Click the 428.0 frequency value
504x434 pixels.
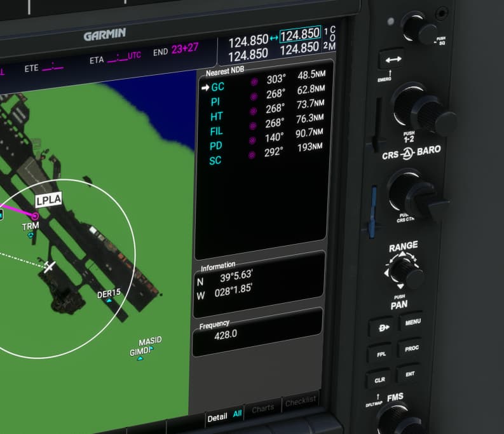(226, 336)
